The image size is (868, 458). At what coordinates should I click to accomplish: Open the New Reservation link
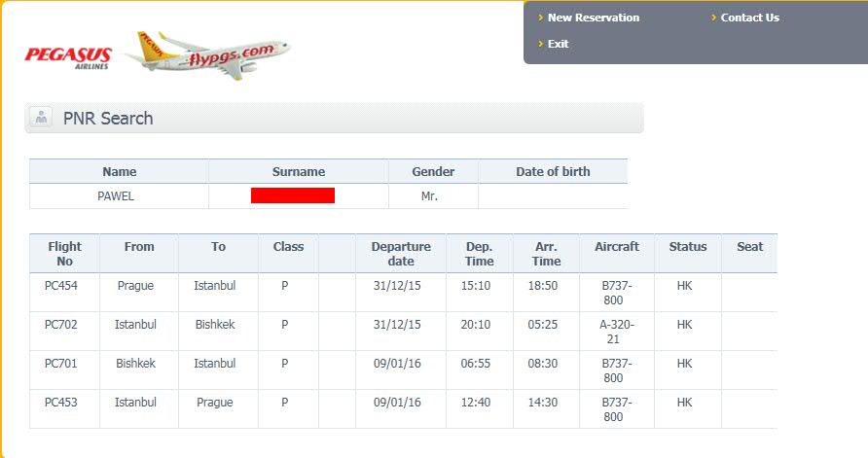(594, 18)
